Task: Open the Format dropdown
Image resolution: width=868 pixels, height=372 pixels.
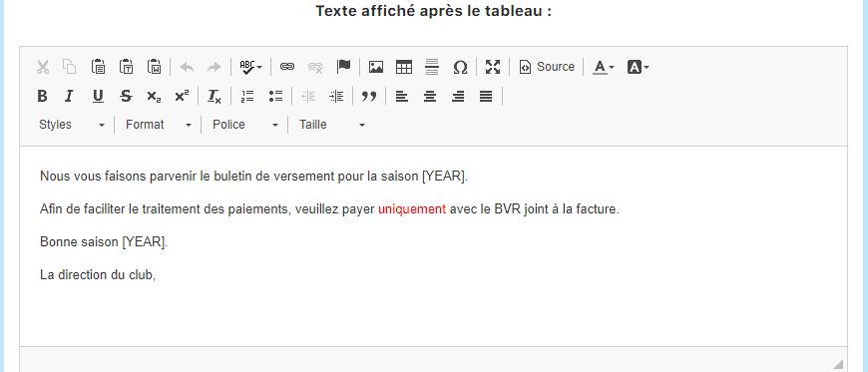Action: point(159,125)
